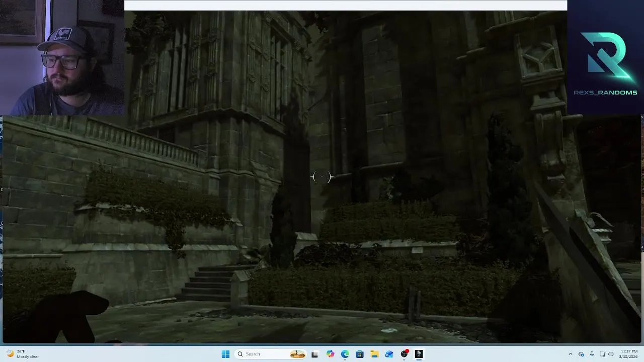Show hidden system tray icons
Screen dimensions: 644x362
[x=570, y=354]
